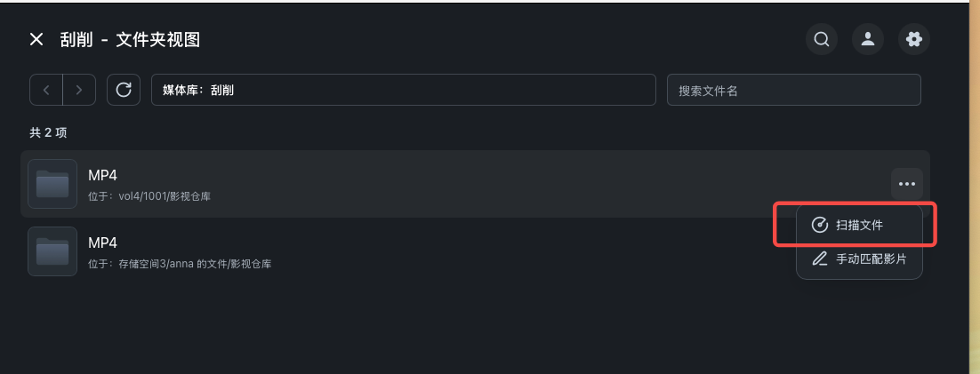The image size is (980, 374).
Task: Click the pencil icon beside 手动匹配影片
Action: tap(820, 259)
